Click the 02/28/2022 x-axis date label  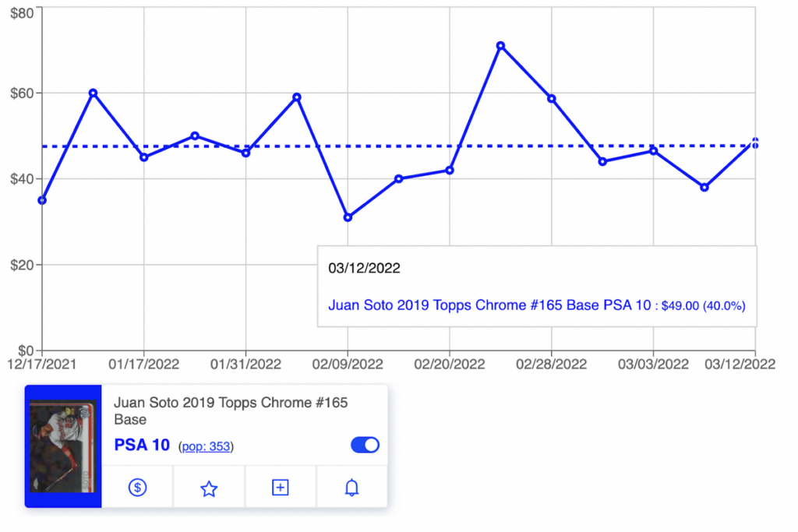pyautogui.click(x=551, y=365)
